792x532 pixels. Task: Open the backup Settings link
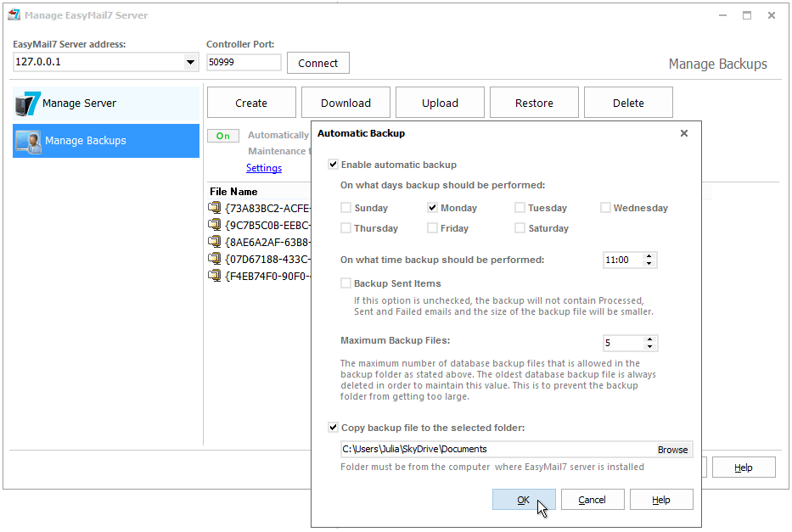(264, 168)
